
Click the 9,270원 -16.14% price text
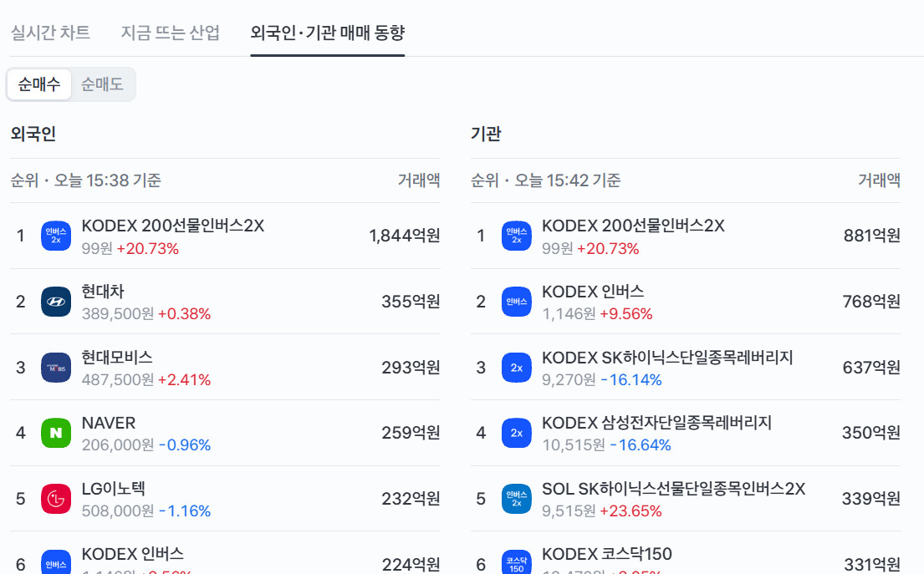[602, 379]
